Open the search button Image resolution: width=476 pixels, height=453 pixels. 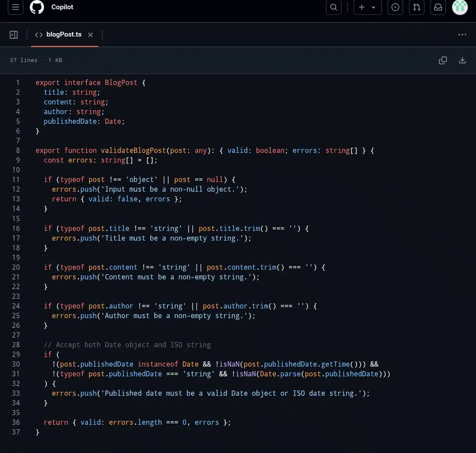[334, 7]
